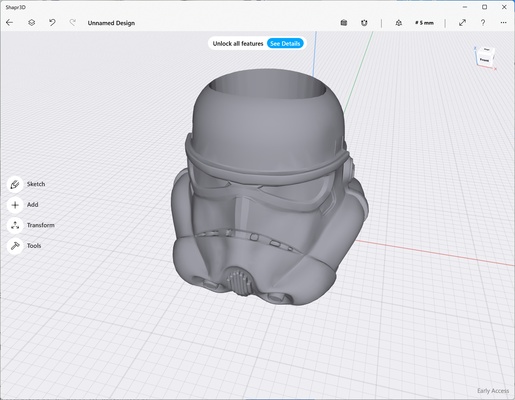Image resolution: width=515 pixels, height=400 pixels.
Task: Open the help question mark
Action: pyautogui.click(x=483, y=23)
